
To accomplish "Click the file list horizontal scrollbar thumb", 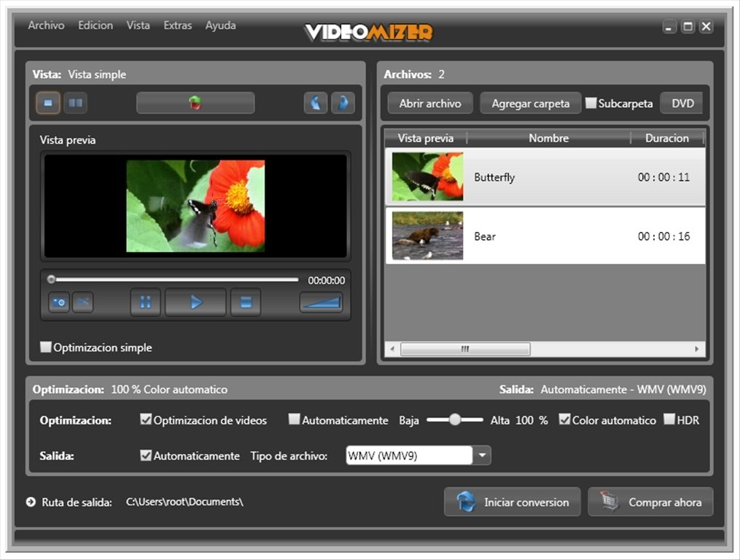I will 465,349.
